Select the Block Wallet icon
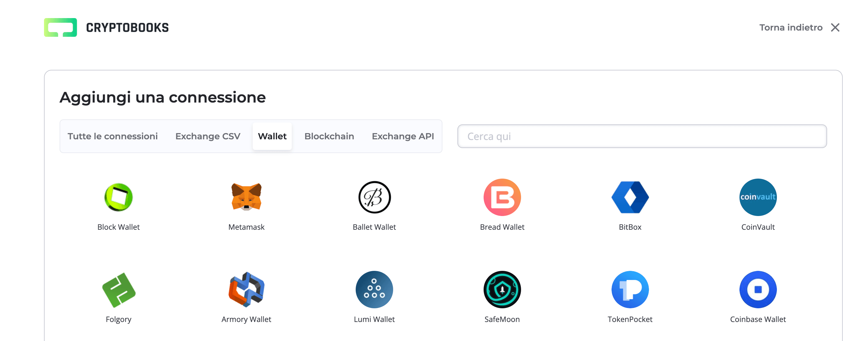The width and height of the screenshot is (868, 341). [x=118, y=197]
